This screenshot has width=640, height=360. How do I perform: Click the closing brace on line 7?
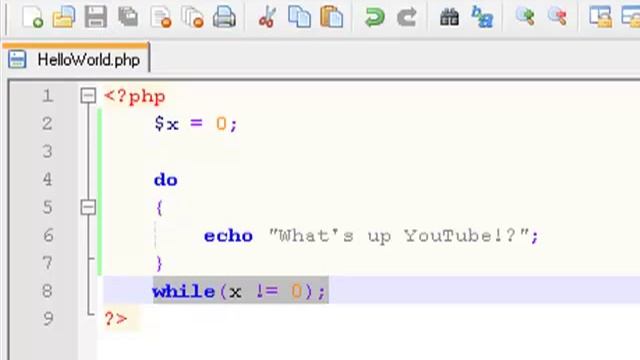tap(159, 264)
